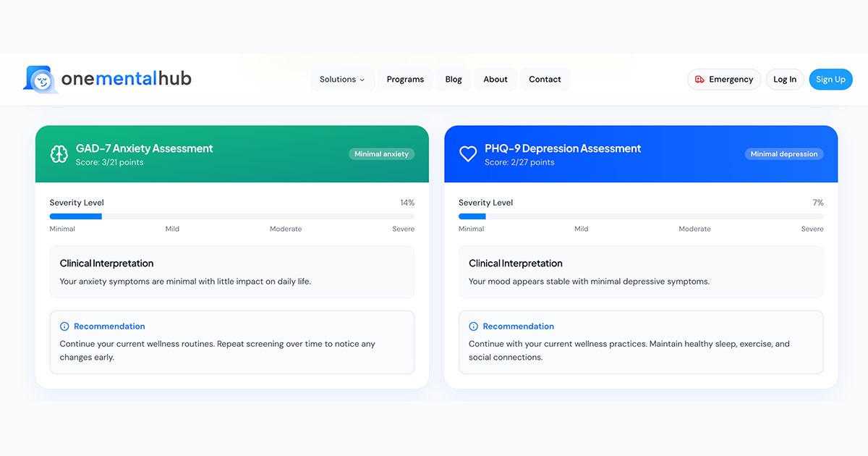Click the Moderate label on the anxiety scale

click(x=286, y=229)
